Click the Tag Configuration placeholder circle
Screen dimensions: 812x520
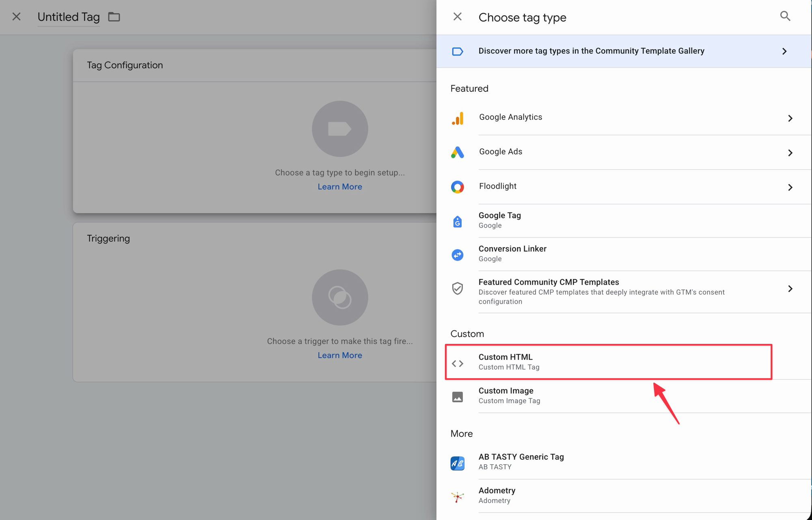click(340, 129)
